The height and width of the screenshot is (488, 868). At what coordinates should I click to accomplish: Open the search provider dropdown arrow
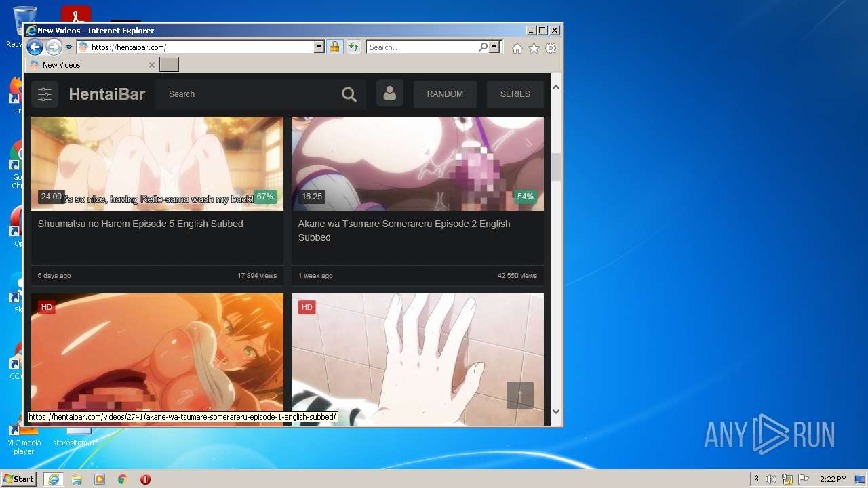tap(494, 47)
